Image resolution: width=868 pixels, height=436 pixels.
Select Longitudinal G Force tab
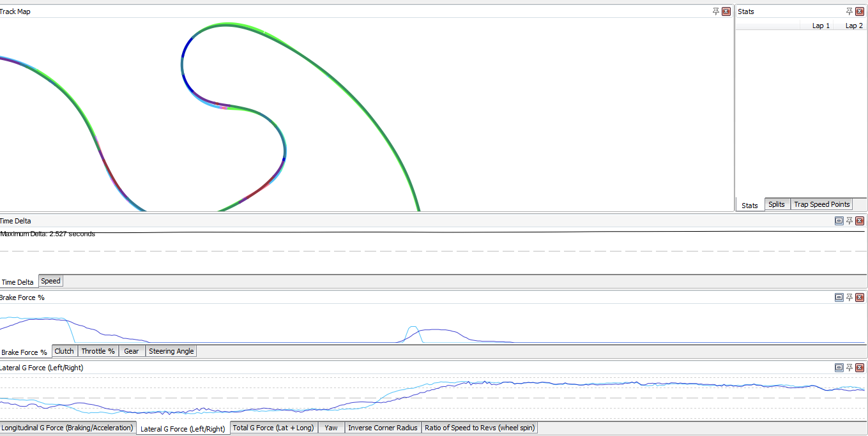tap(68, 428)
